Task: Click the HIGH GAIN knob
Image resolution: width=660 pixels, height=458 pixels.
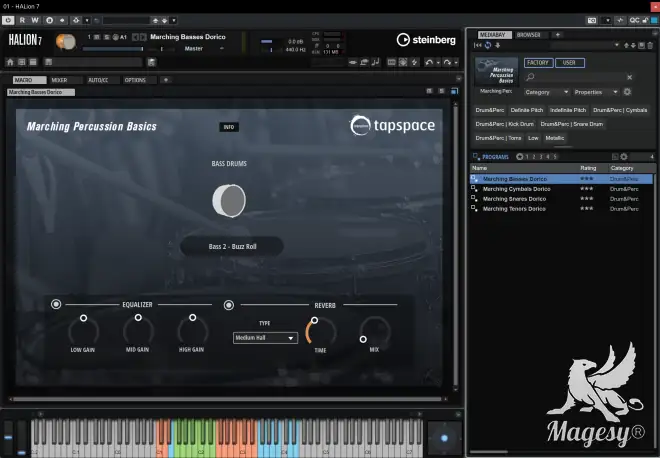Action: click(x=192, y=330)
